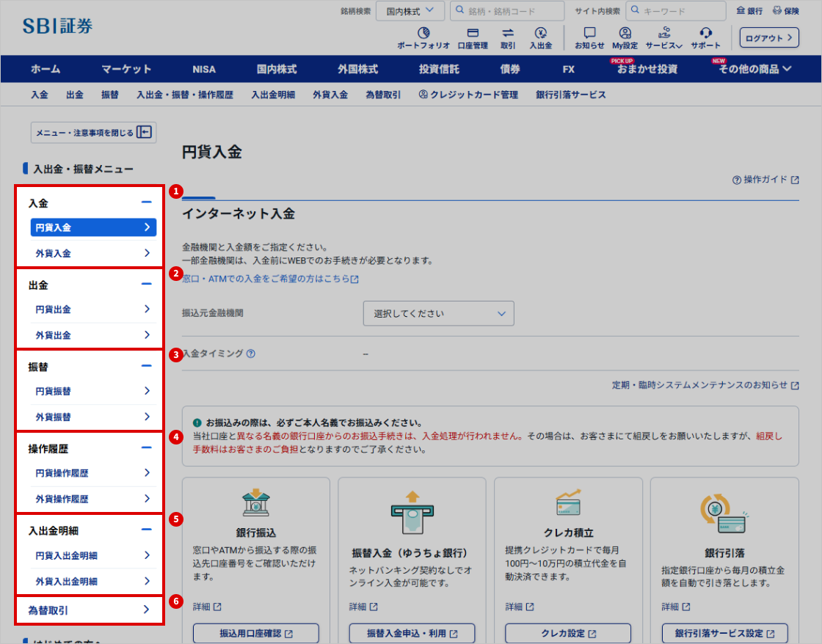The height and width of the screenshot is (644, 822).
Task: Collapse the 出金 section using minus toggle
Action: coord(147,285)
